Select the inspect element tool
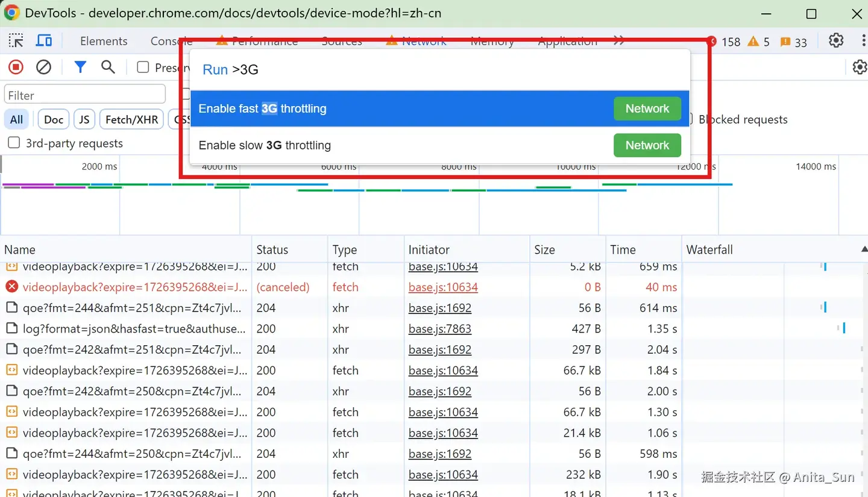 click(x=16, y=40)
